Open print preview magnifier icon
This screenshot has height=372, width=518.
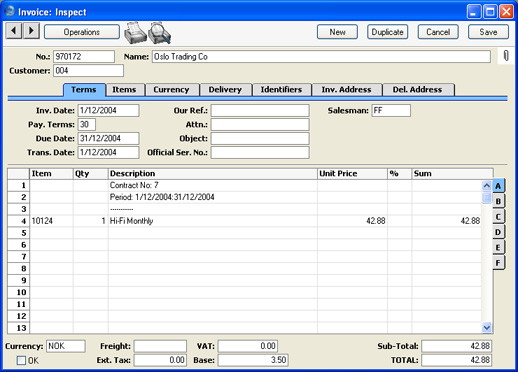click(159, 33)
